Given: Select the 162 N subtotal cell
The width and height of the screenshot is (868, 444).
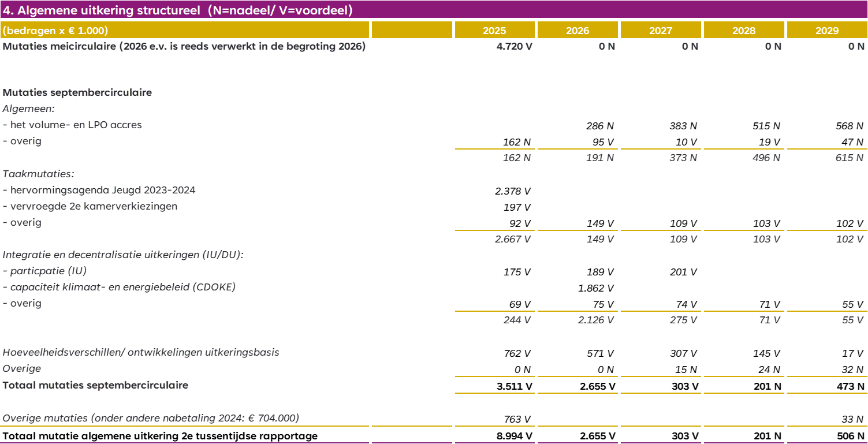Looking at the screenshot, I should click(516, 158).
